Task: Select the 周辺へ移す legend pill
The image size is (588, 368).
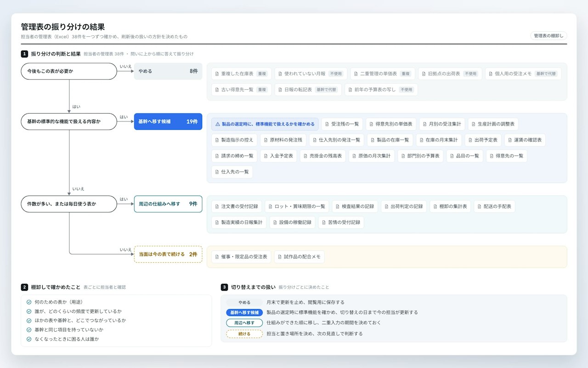Action: click(244, 323)
